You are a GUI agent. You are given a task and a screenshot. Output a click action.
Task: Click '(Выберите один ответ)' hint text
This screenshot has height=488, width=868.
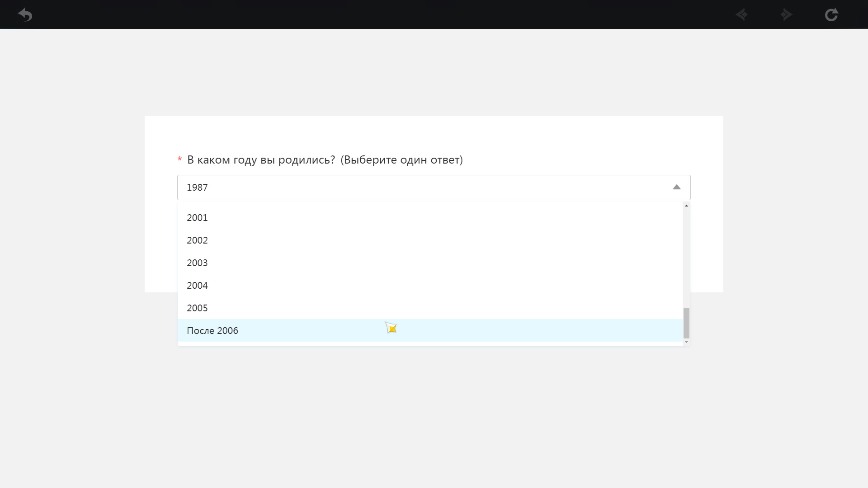click(x=401, y=160)
